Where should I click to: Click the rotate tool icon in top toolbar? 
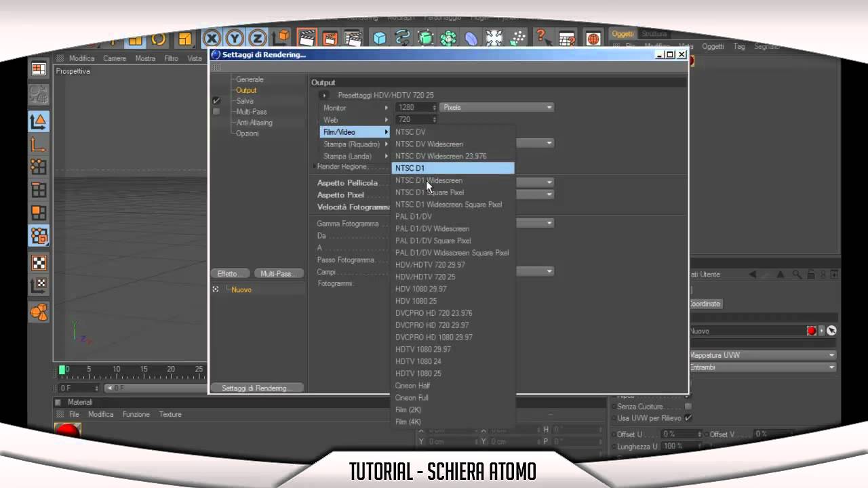tap(158, 39)
